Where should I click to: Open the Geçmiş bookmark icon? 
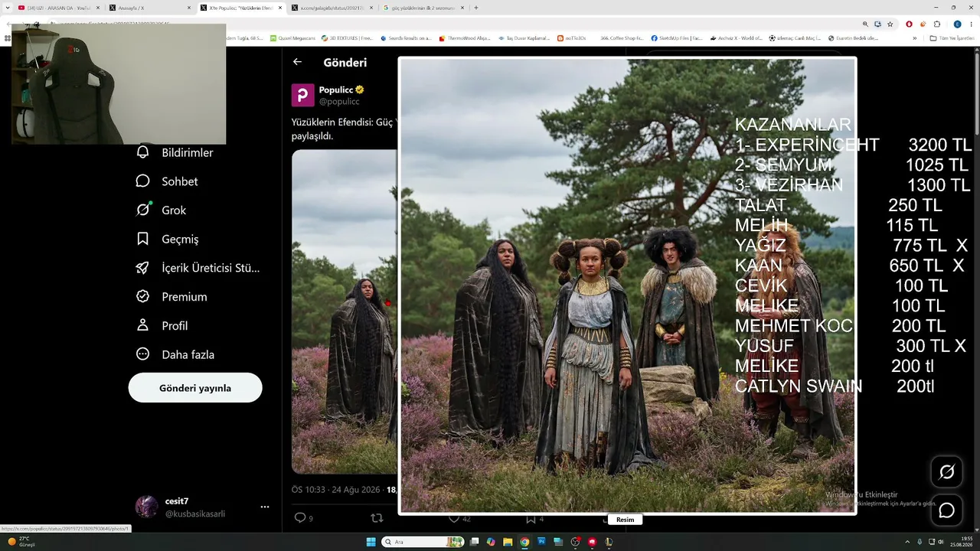click(142, 239)
